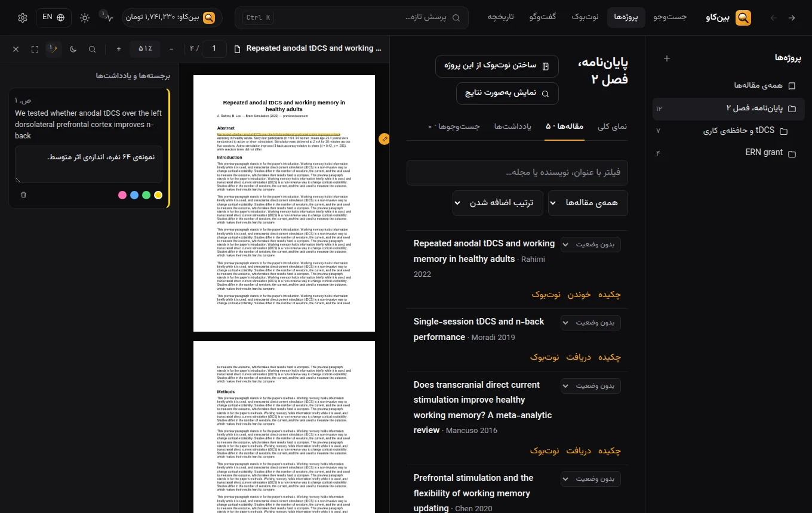This screenshot has height=513, width=812.
Task: Add a new project with plus icon
Action: coord(667,58)
